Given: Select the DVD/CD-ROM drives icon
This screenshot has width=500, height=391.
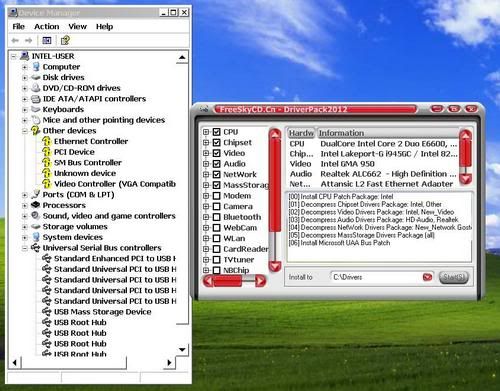Looking at the screenshot, I should click(36, 88).
